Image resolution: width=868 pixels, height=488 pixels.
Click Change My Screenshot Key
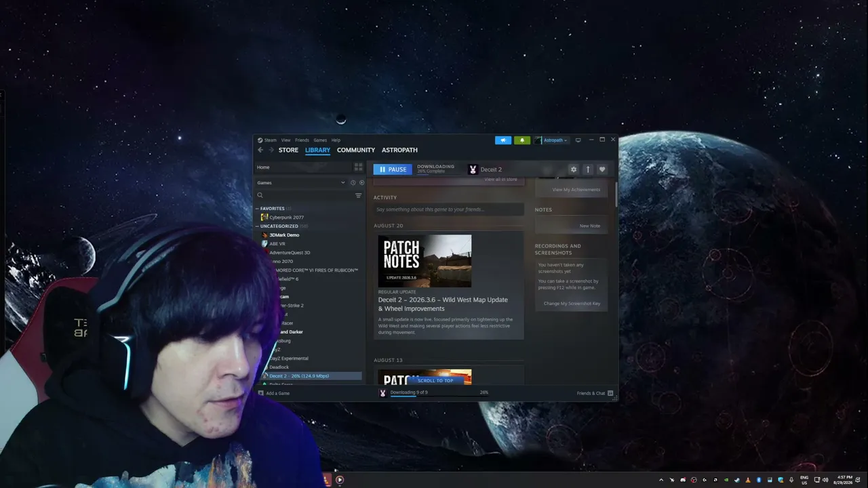[x=572, y=304]
